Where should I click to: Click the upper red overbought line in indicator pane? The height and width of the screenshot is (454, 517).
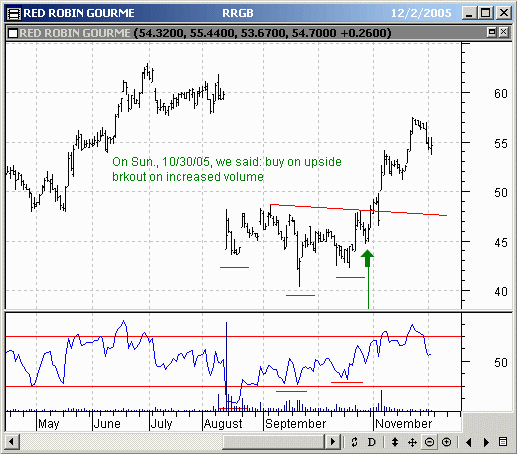[233, 337]
